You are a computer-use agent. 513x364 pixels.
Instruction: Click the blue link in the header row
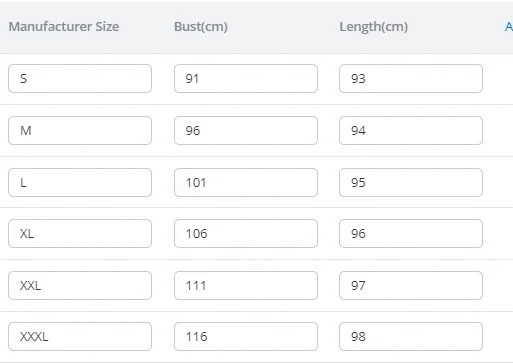(509, 27)
